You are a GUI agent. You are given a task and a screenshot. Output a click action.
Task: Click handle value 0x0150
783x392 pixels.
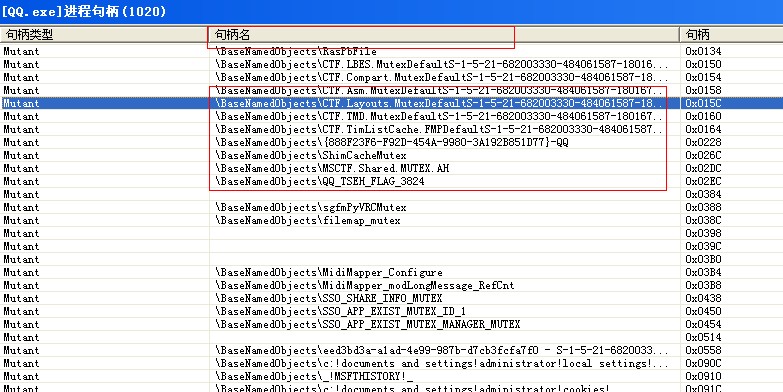tap(703, 64)
